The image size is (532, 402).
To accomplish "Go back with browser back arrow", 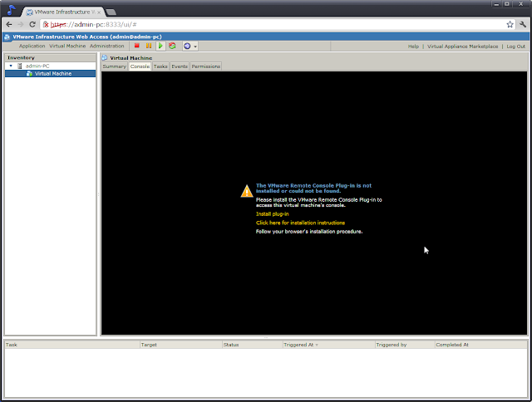I will coord(9,24).
